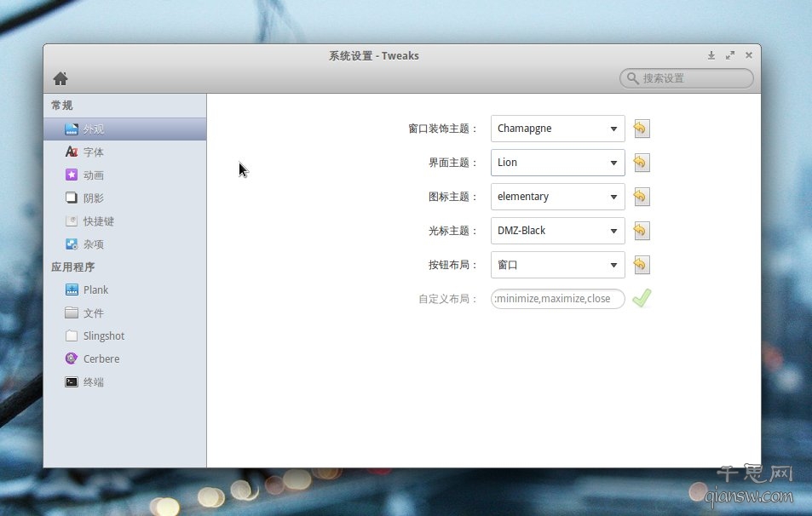This screenshot has height=516, width=812.
Task: Apply custom layout with green checkmark
Action: pyautogui.click(x=642, y=299)
